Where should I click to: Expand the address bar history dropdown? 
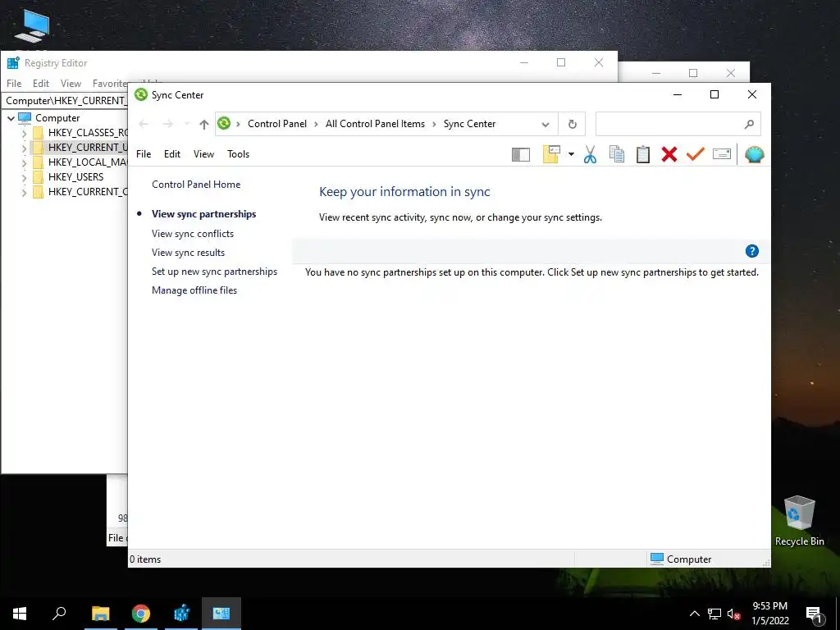[546, 125]
